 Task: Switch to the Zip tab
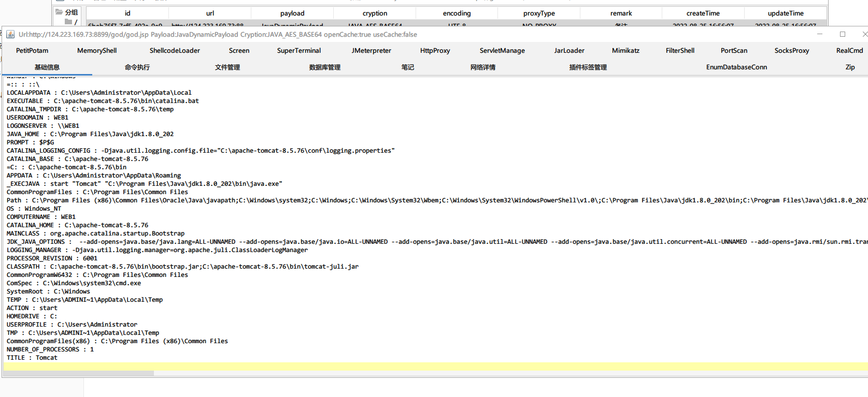(850, 67)
